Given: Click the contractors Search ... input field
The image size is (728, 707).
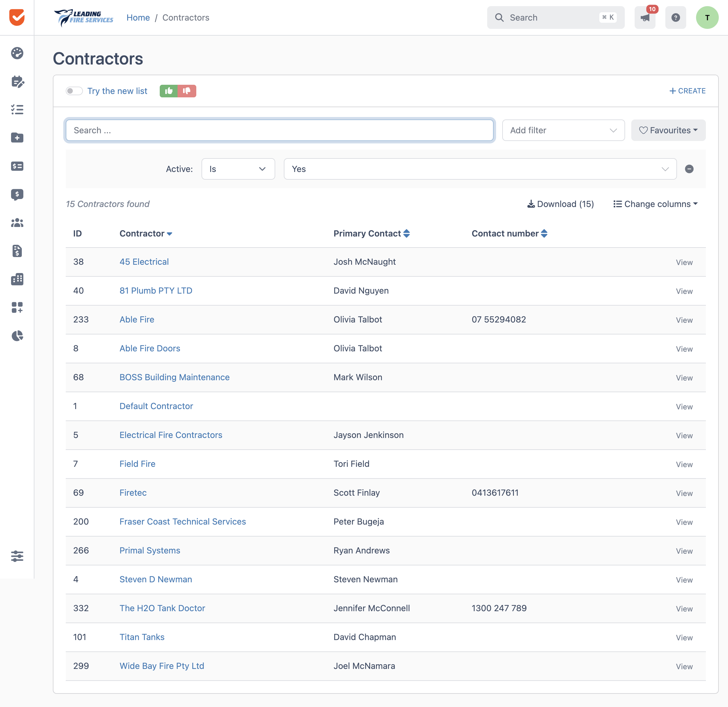Looking at the screenshot, I should click(279, 130).
